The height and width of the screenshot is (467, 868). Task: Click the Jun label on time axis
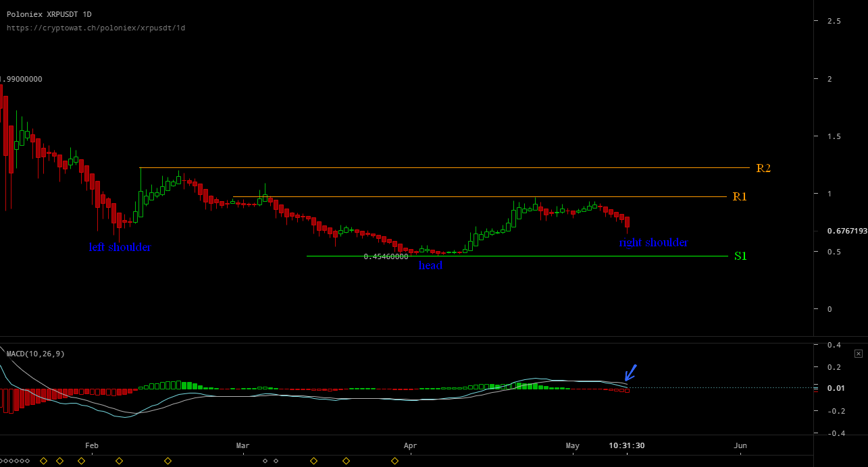(740, 445)
